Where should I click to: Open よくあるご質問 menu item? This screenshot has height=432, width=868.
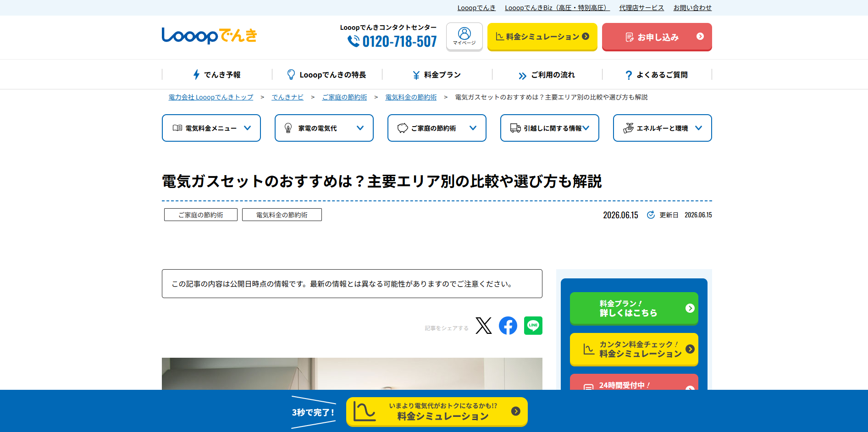click(657, 74)
